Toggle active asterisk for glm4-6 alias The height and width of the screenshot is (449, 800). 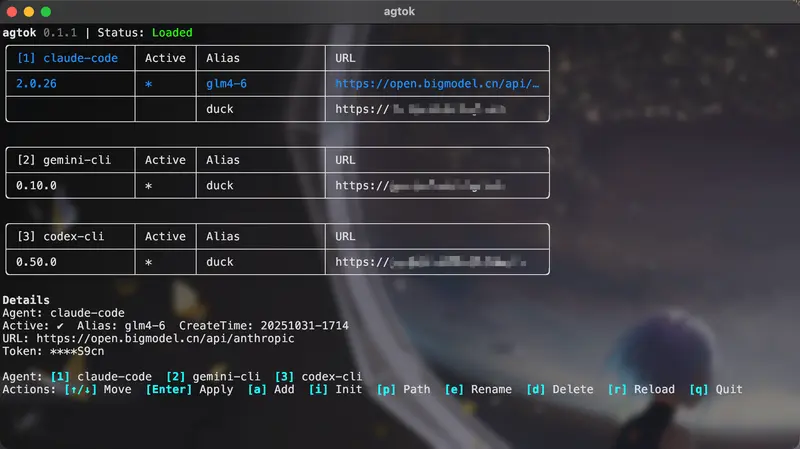[x=149, y=84]
